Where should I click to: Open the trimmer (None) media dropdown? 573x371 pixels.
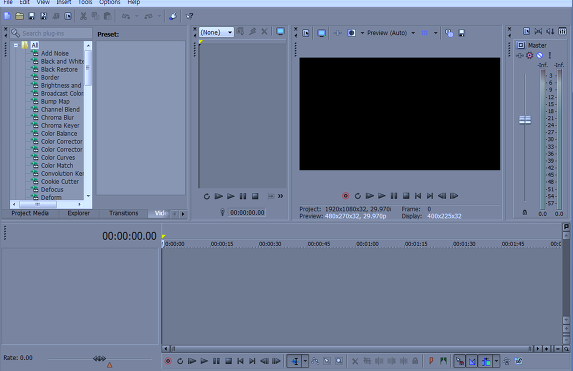216,32
